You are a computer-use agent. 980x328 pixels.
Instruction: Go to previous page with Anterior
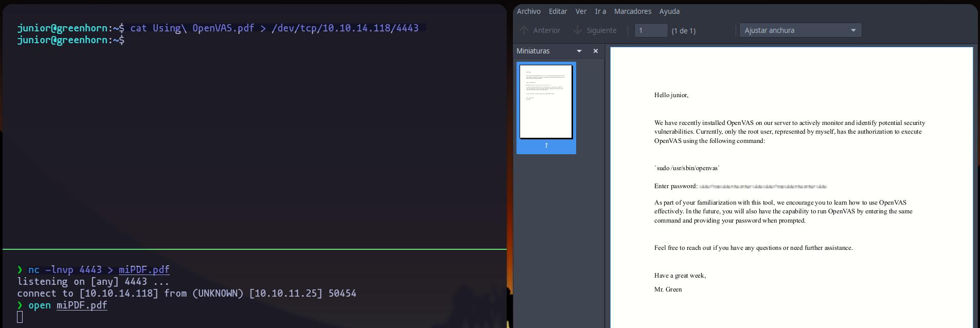tap(540, 30)
